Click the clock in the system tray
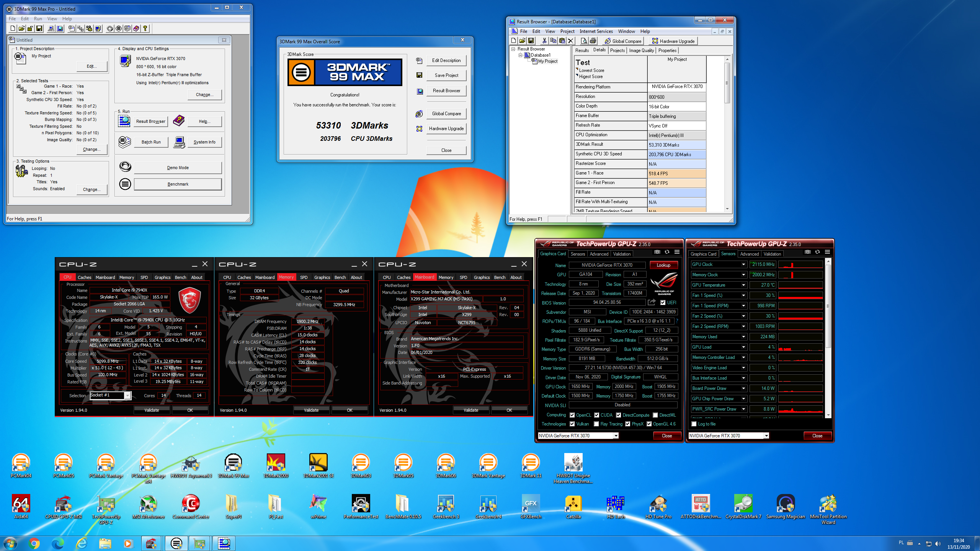 point(959,544)
